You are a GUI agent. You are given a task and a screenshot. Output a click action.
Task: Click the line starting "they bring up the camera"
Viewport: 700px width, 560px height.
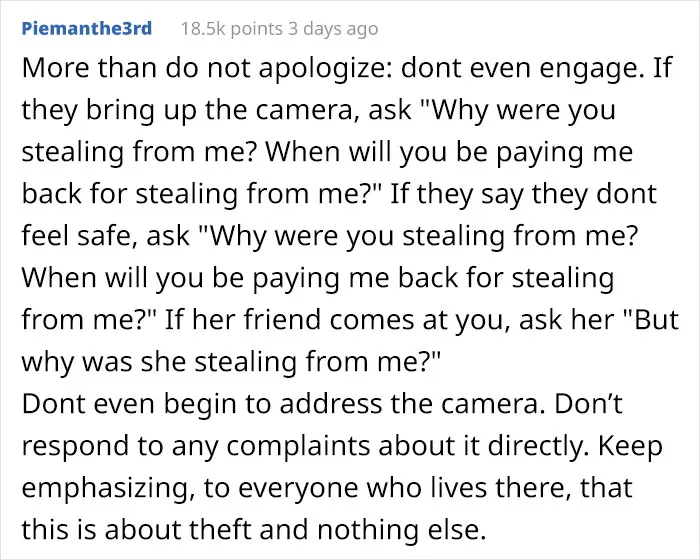318,110
